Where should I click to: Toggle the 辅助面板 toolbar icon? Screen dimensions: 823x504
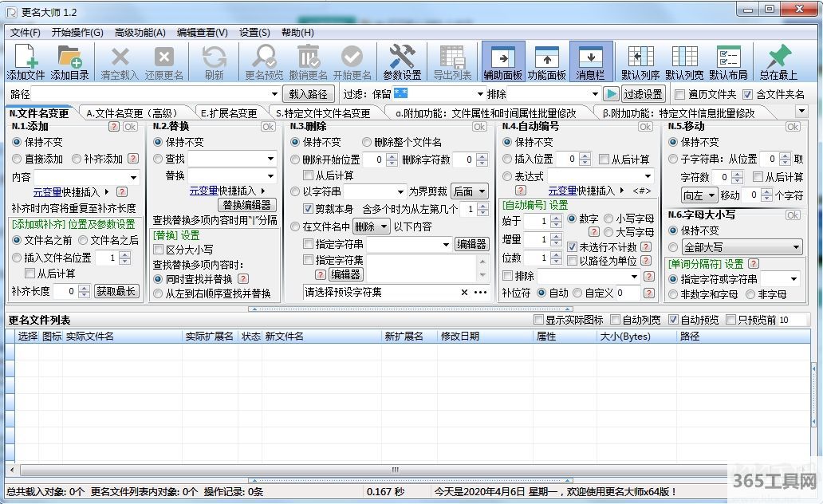click(x=502, y=57)
